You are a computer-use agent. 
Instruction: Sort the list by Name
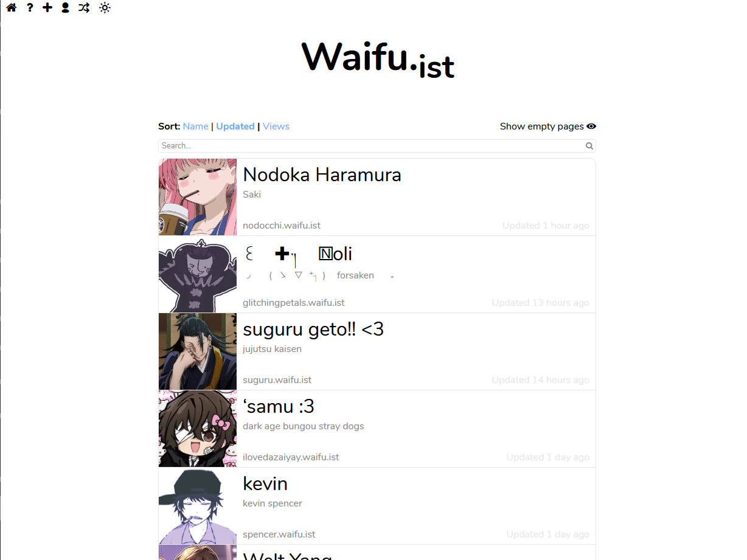[195, 126]
